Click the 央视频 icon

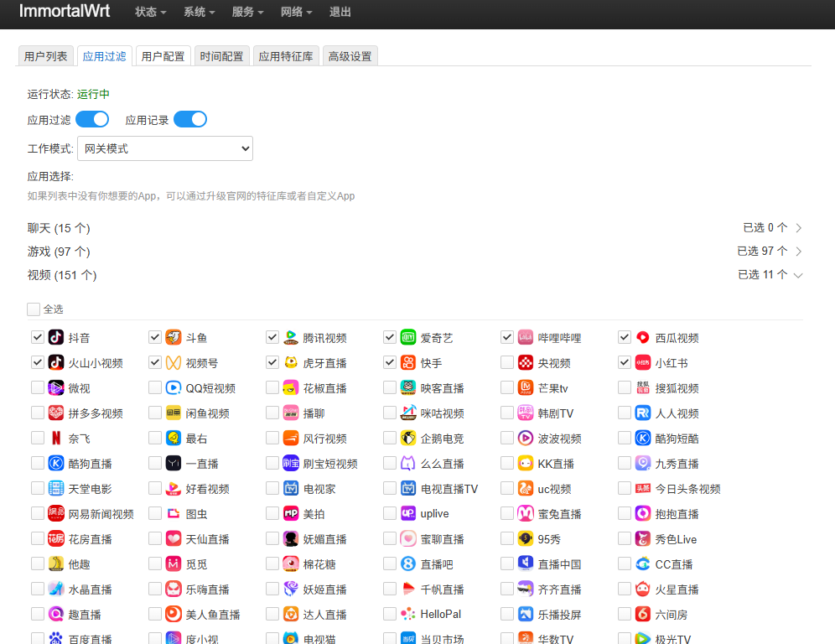[526, 363]
